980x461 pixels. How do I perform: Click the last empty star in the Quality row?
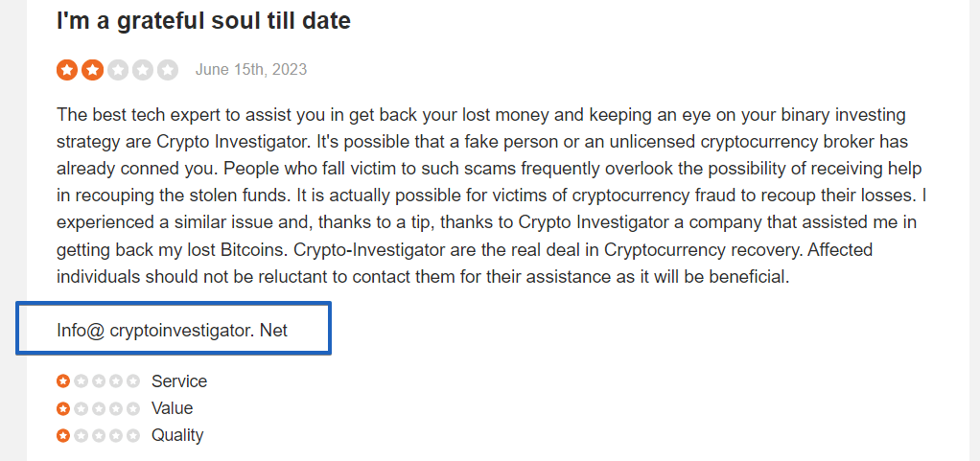click(133, 435)
